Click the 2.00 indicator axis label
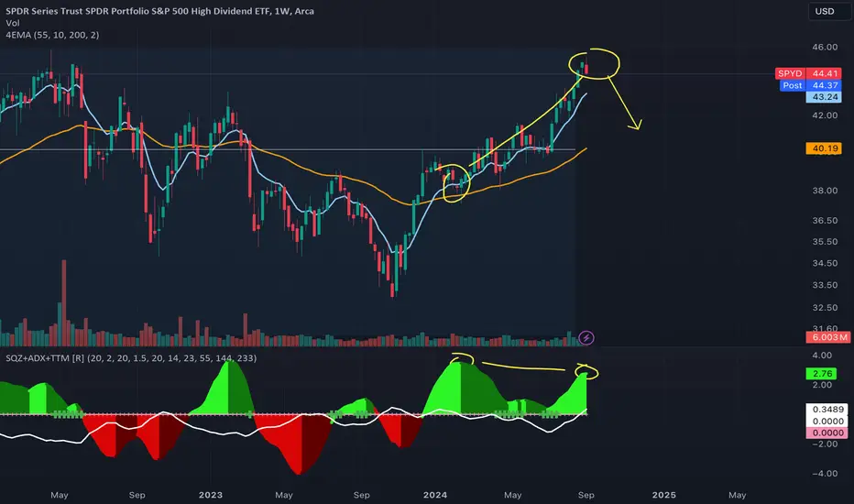Screen dimensions: 854x504 click(x=822, y=385)
